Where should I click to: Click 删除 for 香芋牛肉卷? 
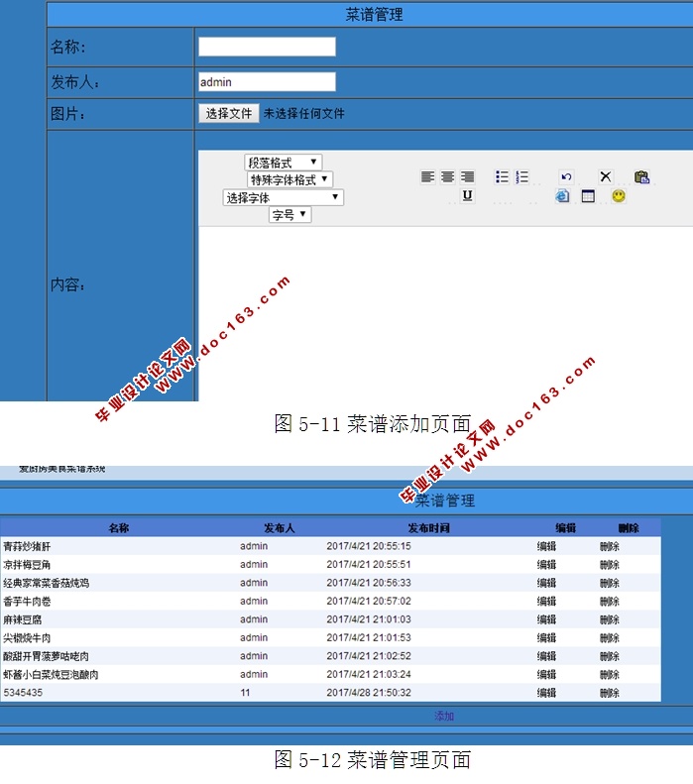click(610, 602)
